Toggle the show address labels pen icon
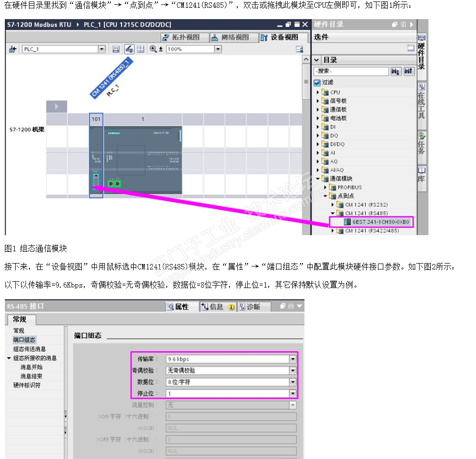This screenshot has width=476, height=459. pos(129,49)
